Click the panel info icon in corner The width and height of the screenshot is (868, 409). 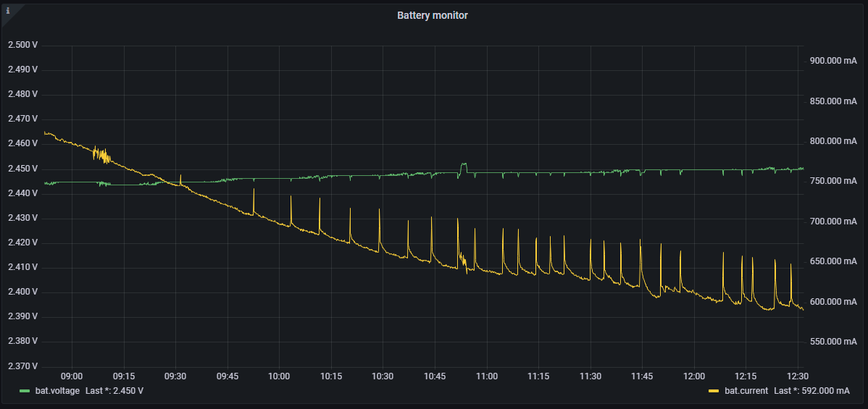pyautogui.click(x=8, y=11)
